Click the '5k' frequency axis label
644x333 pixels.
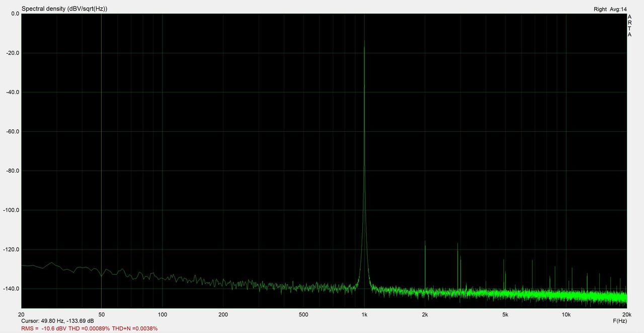pyautogui.click(x=506, y=315)
